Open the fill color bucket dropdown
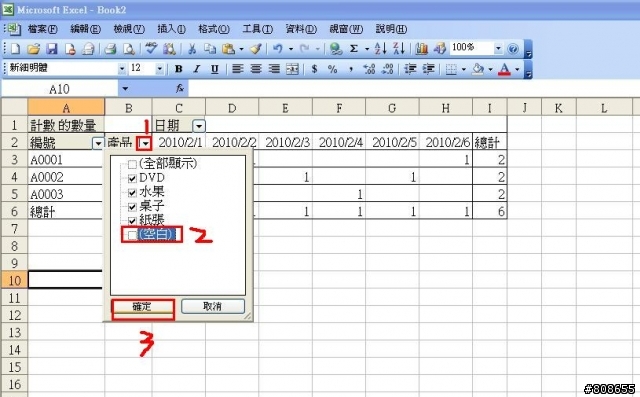The image size is (640, 397). pyautogui.click(x=490, y=69)
